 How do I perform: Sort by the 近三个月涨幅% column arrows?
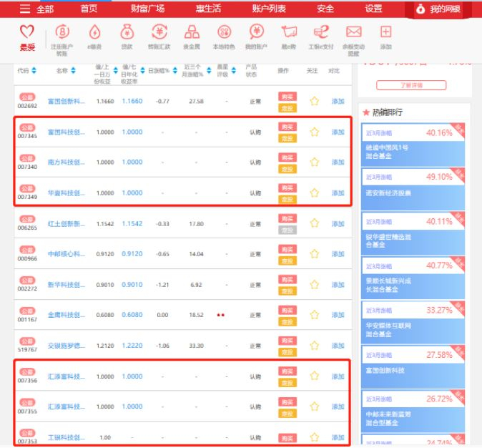209,70
